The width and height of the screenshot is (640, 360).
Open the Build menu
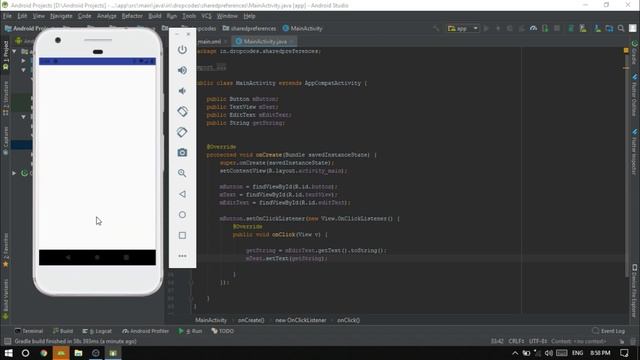point(155,16)
